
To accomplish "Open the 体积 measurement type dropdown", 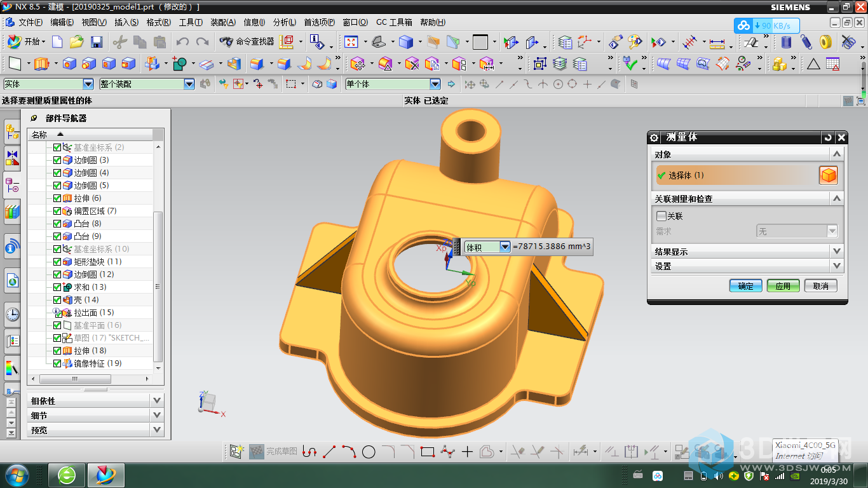I will [x=505, y=247].
